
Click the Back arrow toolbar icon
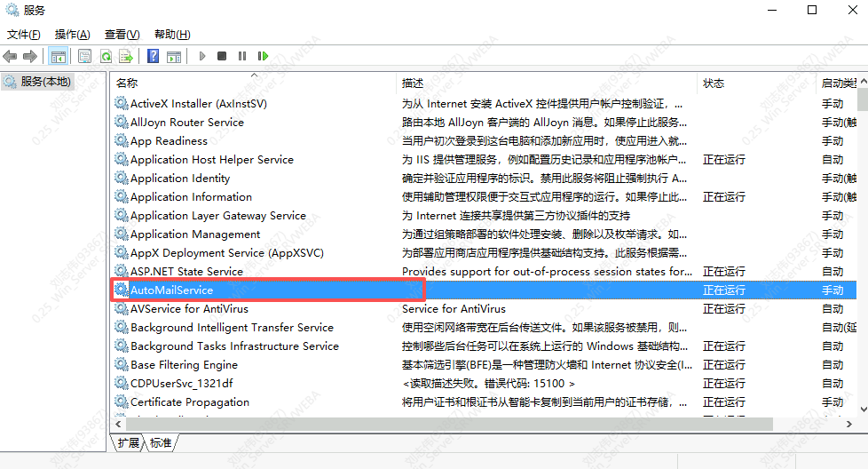pos(10,56)
